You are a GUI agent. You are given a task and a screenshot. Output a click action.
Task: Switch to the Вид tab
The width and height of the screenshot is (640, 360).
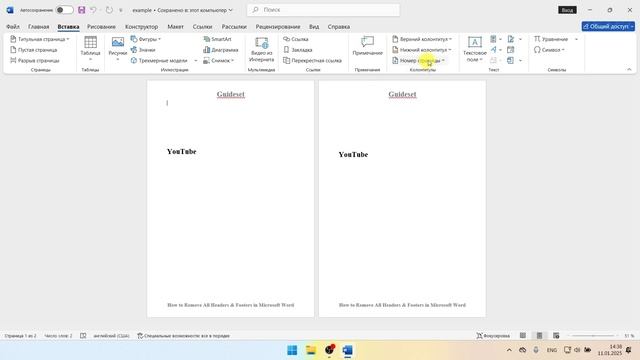point(314,27)
